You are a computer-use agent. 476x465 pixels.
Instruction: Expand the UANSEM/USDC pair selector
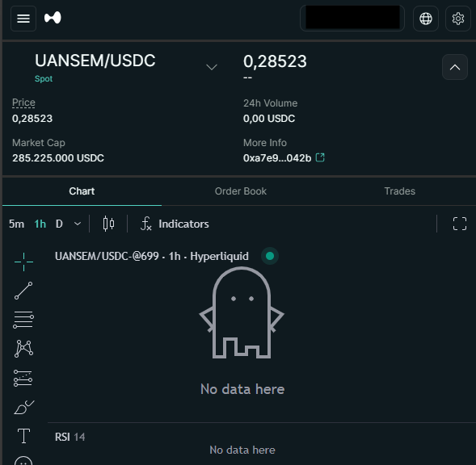point(212,67)
